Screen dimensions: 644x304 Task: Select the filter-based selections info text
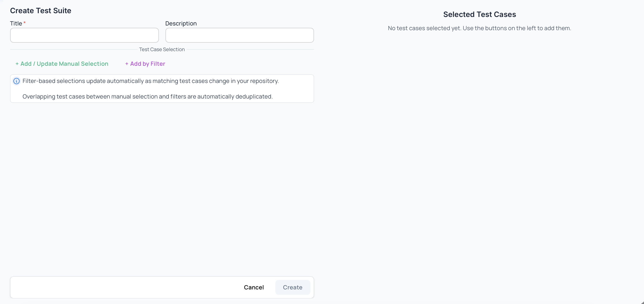150,81
